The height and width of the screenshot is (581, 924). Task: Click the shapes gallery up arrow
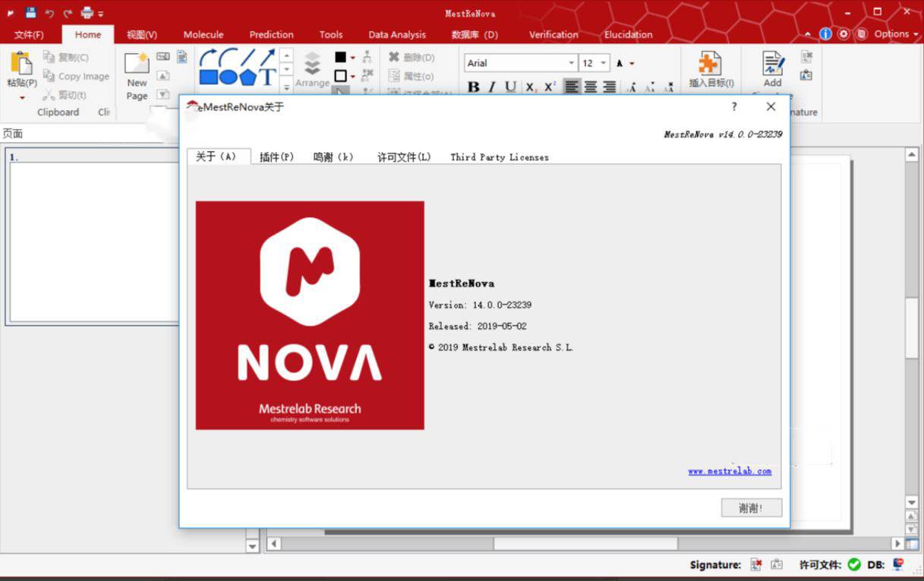286,55
